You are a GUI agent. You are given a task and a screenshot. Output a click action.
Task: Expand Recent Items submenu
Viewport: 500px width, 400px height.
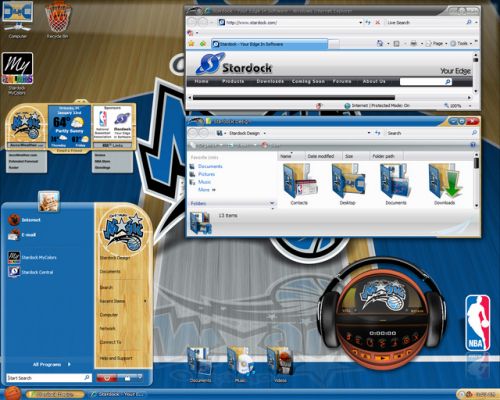[x=123, y=301]
